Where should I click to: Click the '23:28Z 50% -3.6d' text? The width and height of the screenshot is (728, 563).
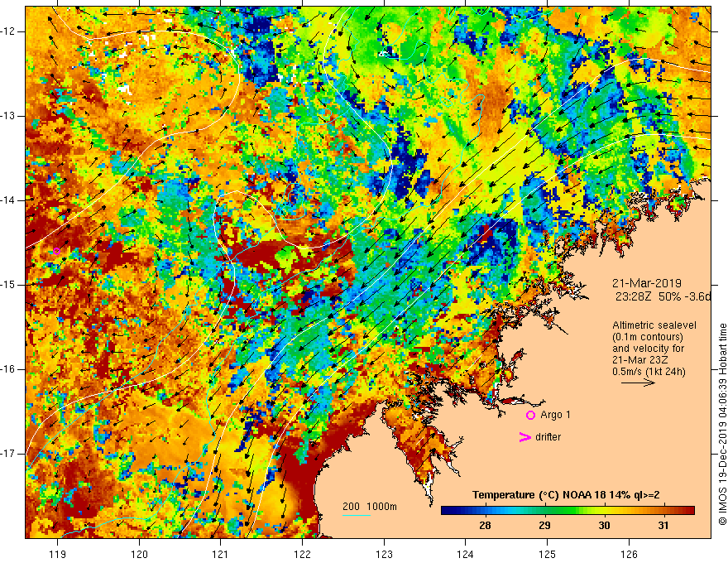663,297
